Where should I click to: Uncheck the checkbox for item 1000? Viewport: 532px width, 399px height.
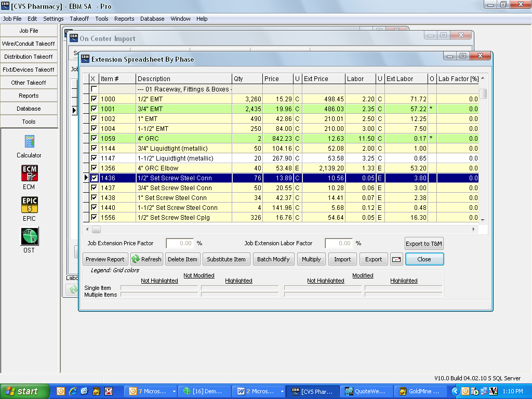pyautogui.click(x=94, y=99)
